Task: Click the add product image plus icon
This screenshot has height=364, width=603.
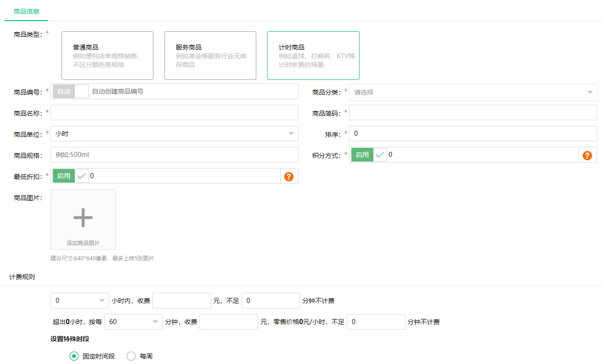Action: coord(83,217)
